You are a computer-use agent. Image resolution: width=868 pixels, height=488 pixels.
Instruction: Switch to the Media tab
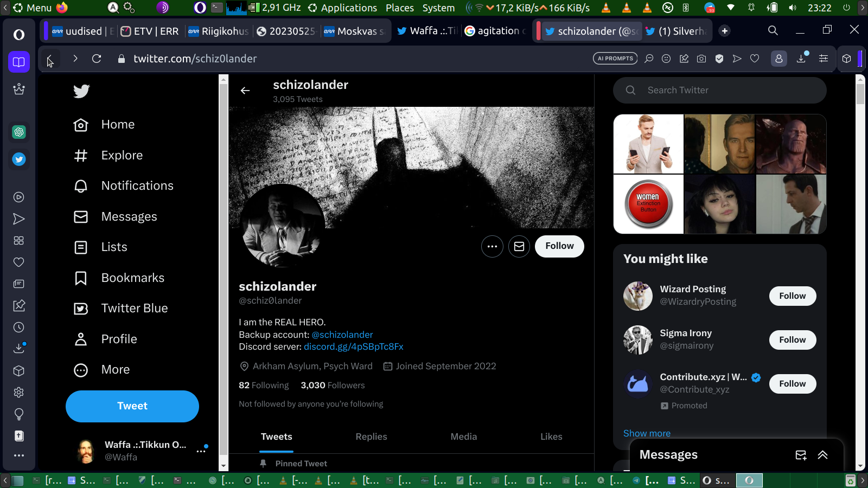pyautogui.click(x=464, y=437)
